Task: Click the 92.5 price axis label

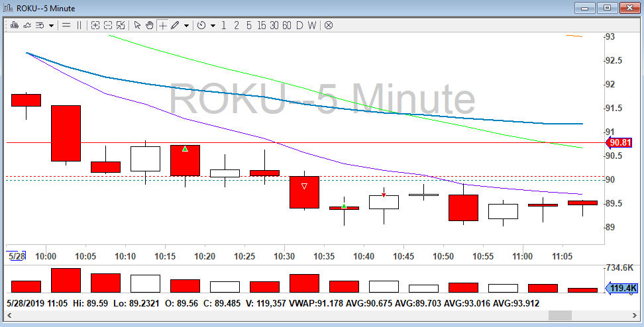Action: point(614,60)
